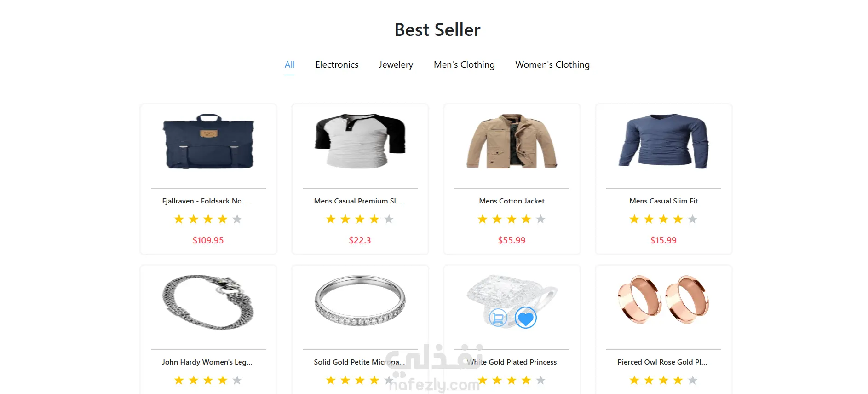Click the add-to-cart icon on the ring
Image resolution: width=868 pixels, height=394 pixels.
498,318
